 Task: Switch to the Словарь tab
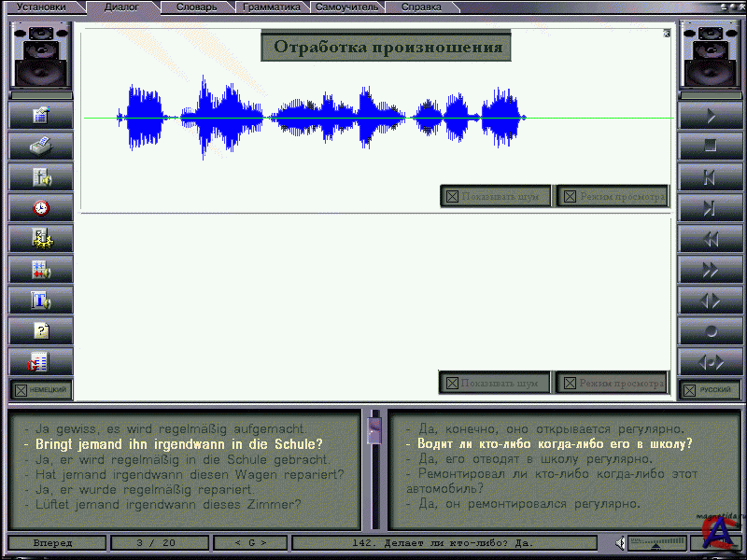(196, 7)
